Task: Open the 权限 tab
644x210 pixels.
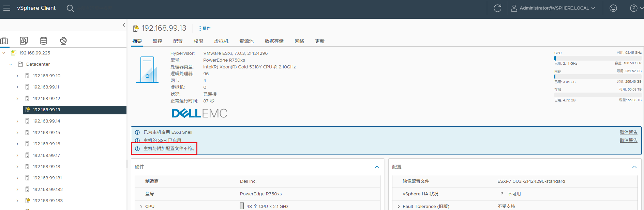Action: point(198,41)
